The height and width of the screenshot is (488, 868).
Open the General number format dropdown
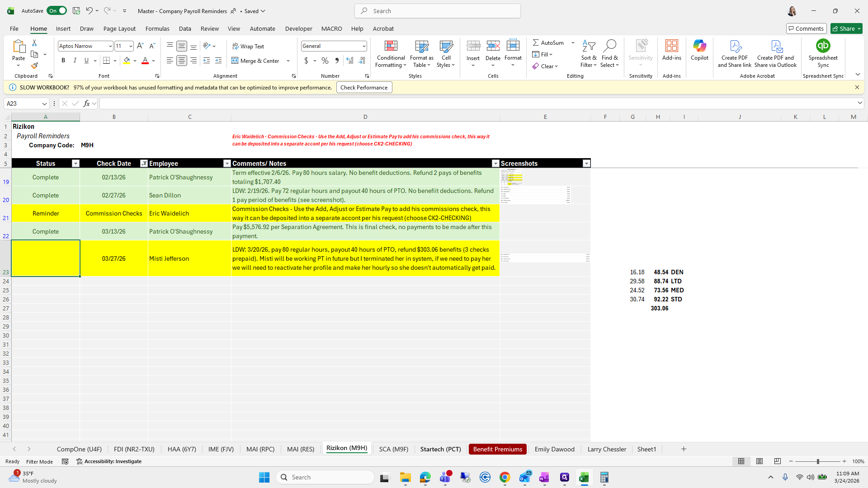[363, 46]
